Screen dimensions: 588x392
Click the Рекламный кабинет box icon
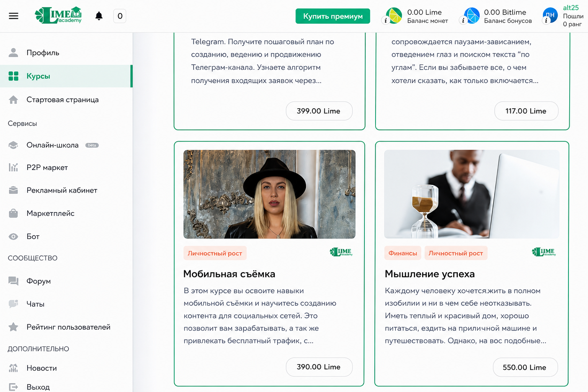[13, 190]
